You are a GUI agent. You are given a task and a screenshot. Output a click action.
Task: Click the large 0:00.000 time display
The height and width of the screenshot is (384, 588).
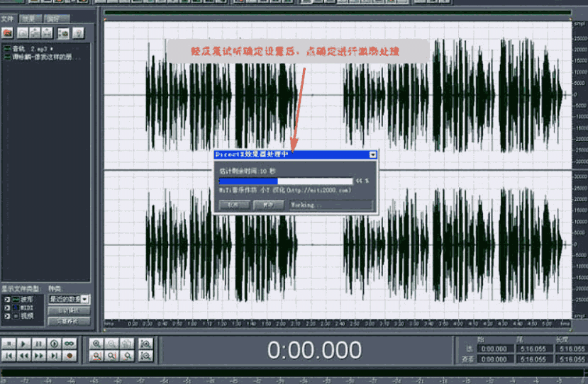[314, 350]
